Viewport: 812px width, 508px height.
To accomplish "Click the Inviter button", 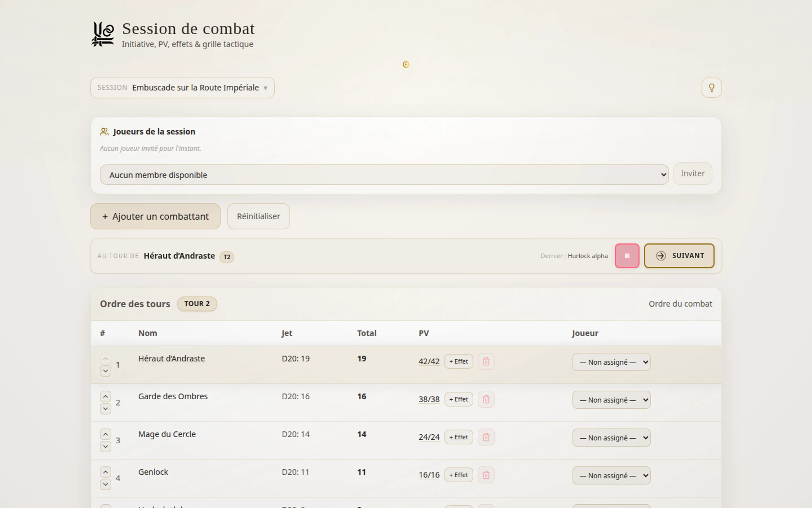I will tap(692, 173).
